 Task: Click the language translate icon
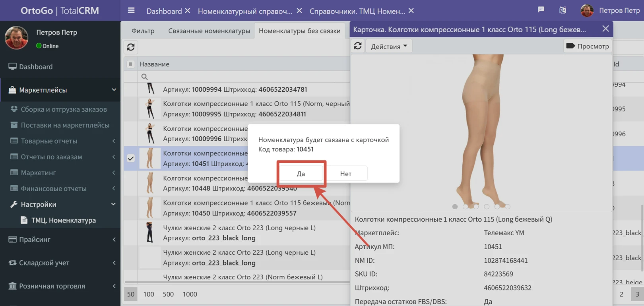563,10
